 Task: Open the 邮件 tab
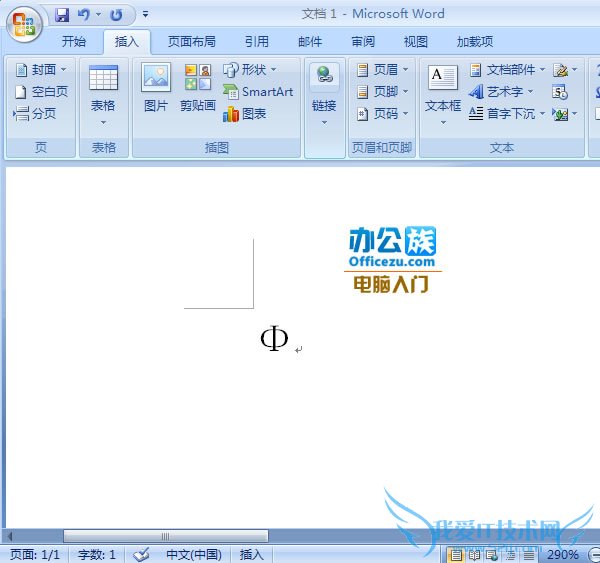310,41
